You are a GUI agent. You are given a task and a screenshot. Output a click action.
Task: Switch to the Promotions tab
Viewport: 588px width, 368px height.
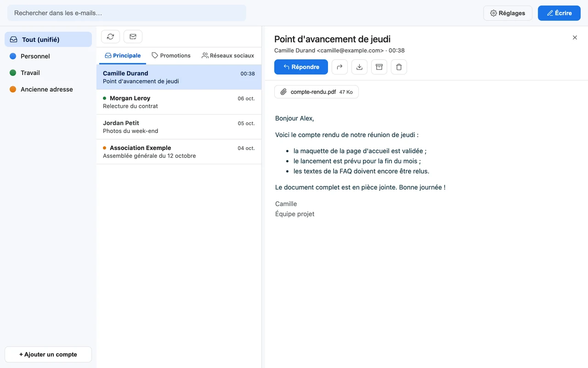171,56
